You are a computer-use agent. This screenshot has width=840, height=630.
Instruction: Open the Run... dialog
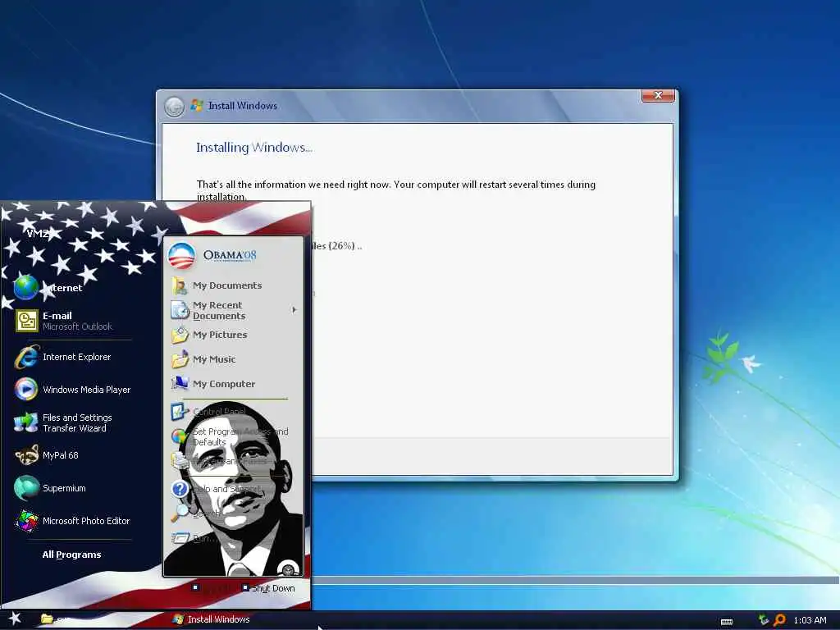[193, 538]
